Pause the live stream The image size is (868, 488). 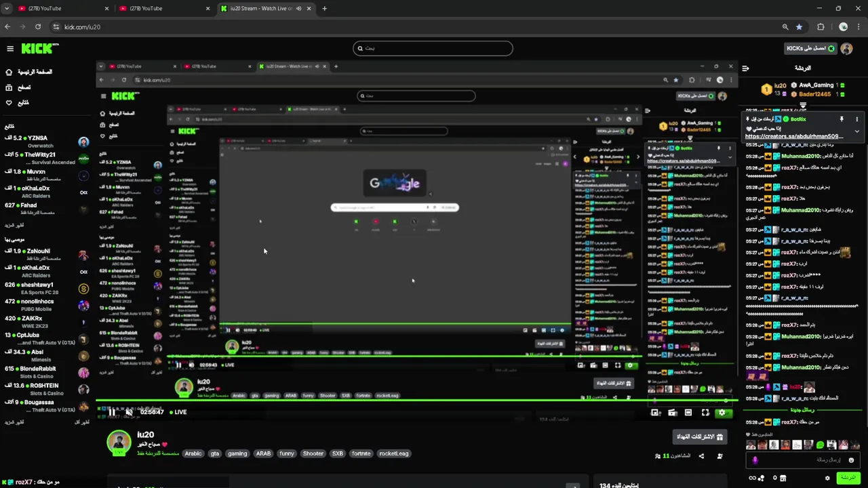pyautogui.click(x=112, y=412)
